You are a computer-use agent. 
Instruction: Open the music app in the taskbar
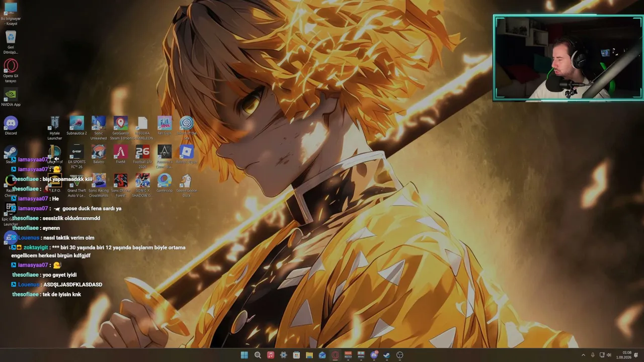pyautogui.click(x=271, y=355)
